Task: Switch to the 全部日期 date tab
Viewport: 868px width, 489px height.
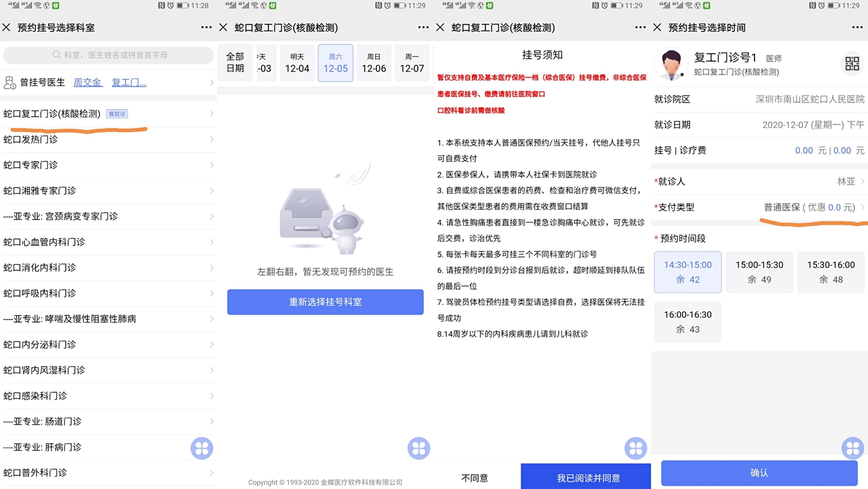Action: (234, 63)
